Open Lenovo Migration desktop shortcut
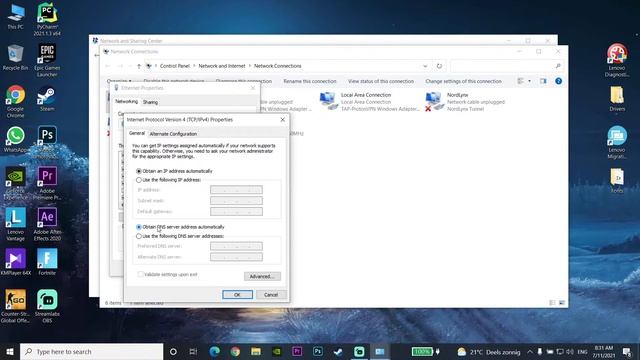640x360 pixels. coord(617,142)
